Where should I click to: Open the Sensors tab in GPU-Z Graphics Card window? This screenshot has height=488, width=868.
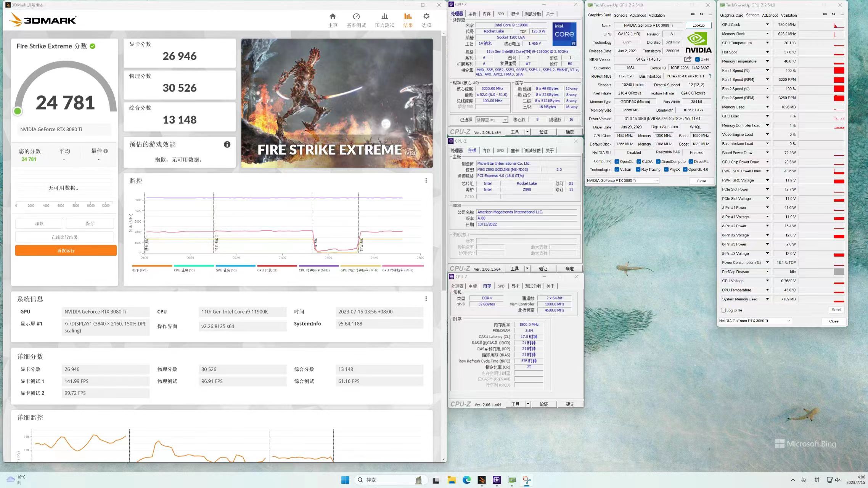tap(620, 16)
